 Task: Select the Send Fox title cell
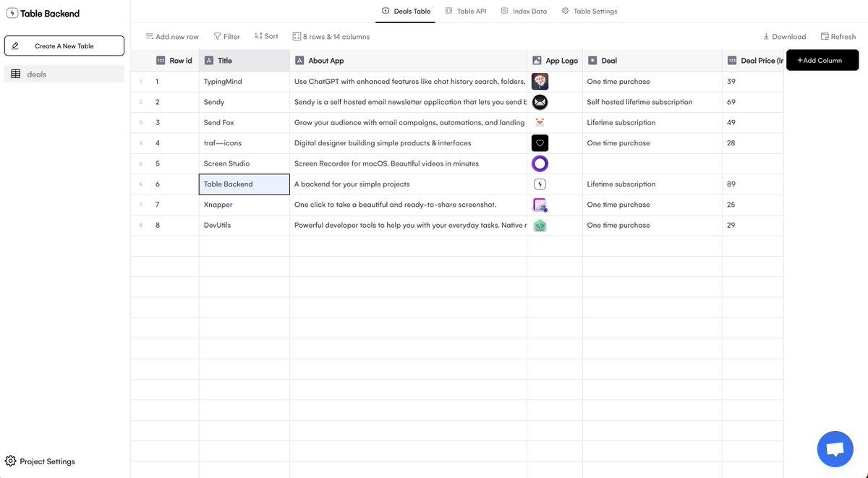point(244,123)
